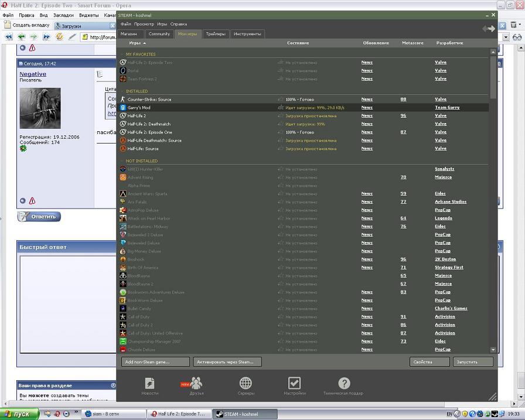Open the Серверы globe icon
The image size is (525, 420).
246,383
